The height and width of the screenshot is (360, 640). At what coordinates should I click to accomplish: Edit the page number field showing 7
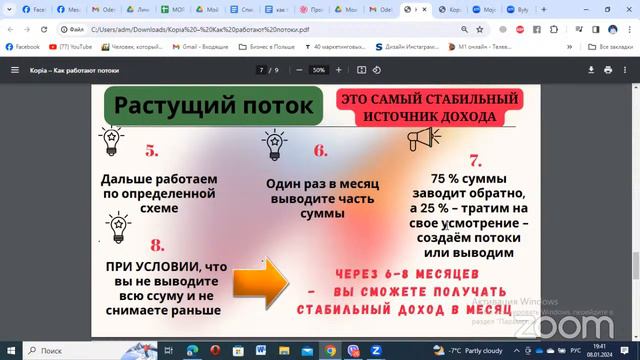[261, 70]
